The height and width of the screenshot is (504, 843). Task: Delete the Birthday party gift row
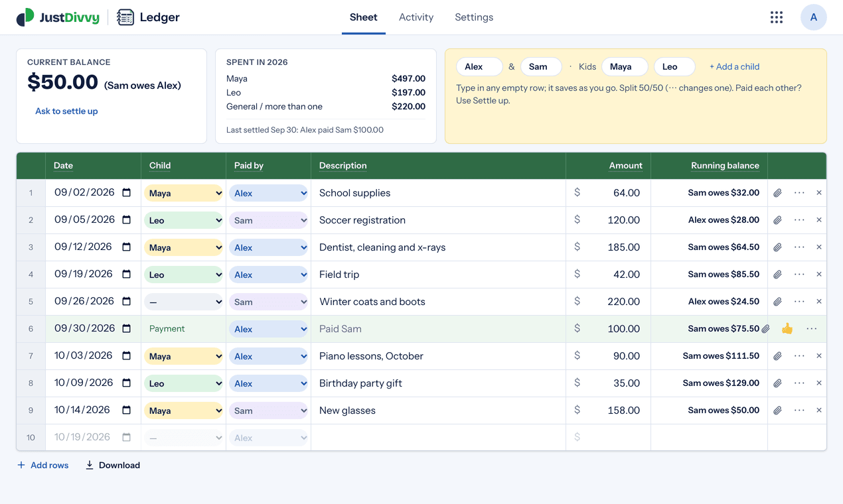tap(819, 383)
